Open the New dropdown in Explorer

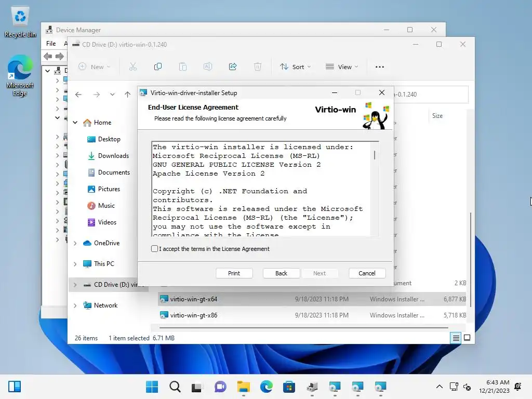95,67
